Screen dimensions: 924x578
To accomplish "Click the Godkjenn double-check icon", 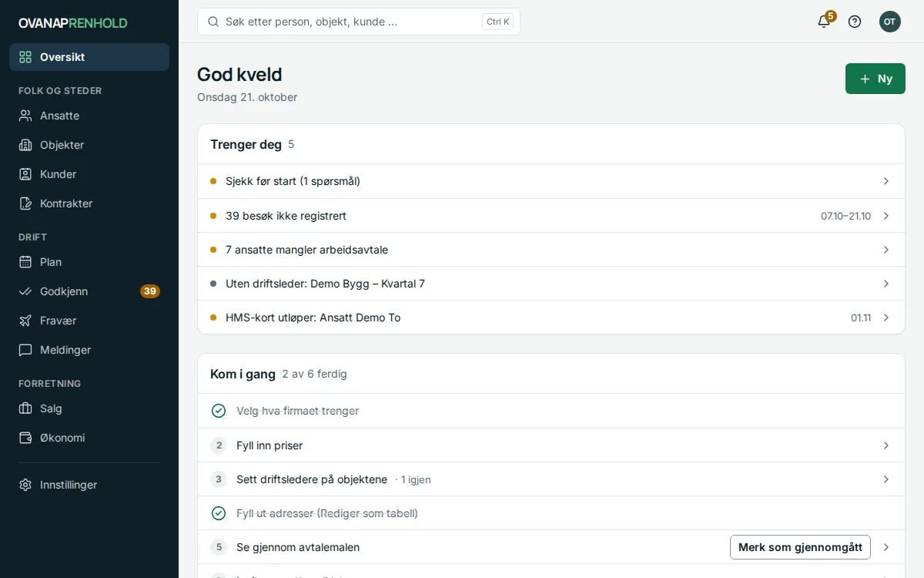I will [x=25, y=291].
